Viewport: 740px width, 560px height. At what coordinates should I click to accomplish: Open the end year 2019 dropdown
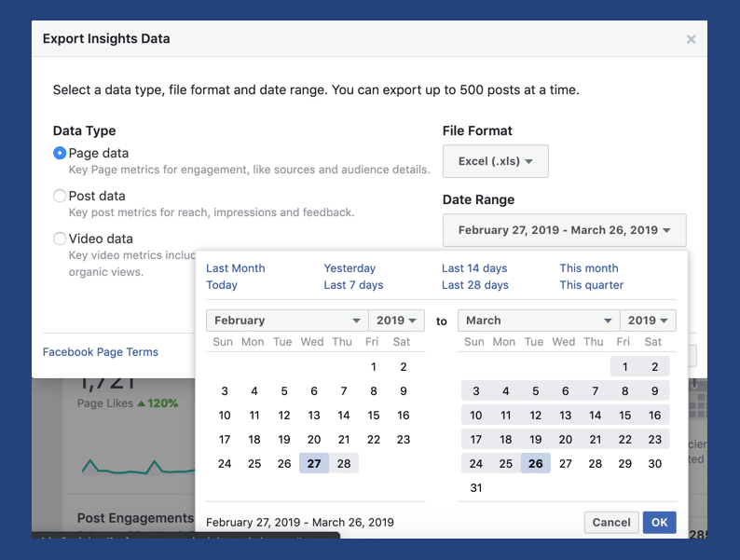pyautogui.click(x=648, y=321)
